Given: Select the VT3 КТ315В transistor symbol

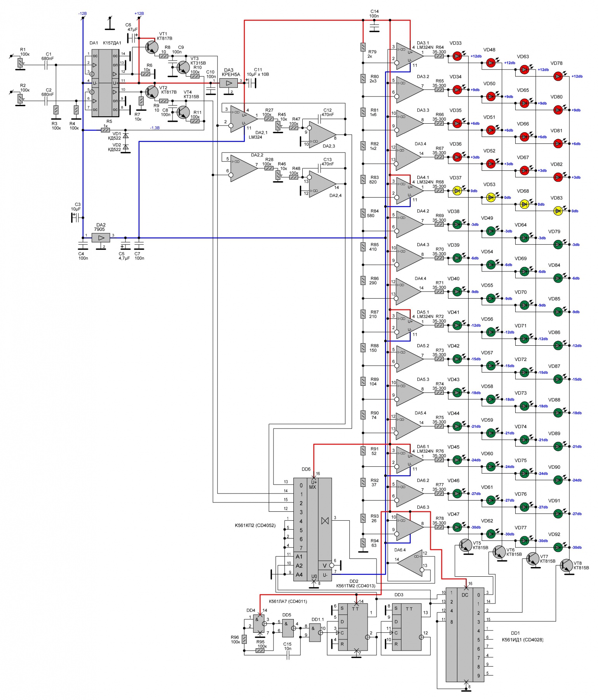Looking at the screenshot, I should tap(183, 67).
